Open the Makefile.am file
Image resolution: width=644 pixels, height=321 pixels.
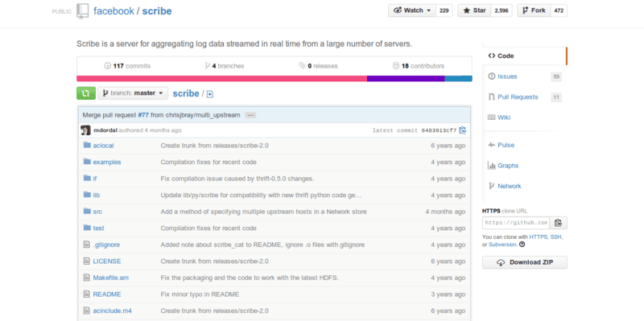[x=111, y=278]
